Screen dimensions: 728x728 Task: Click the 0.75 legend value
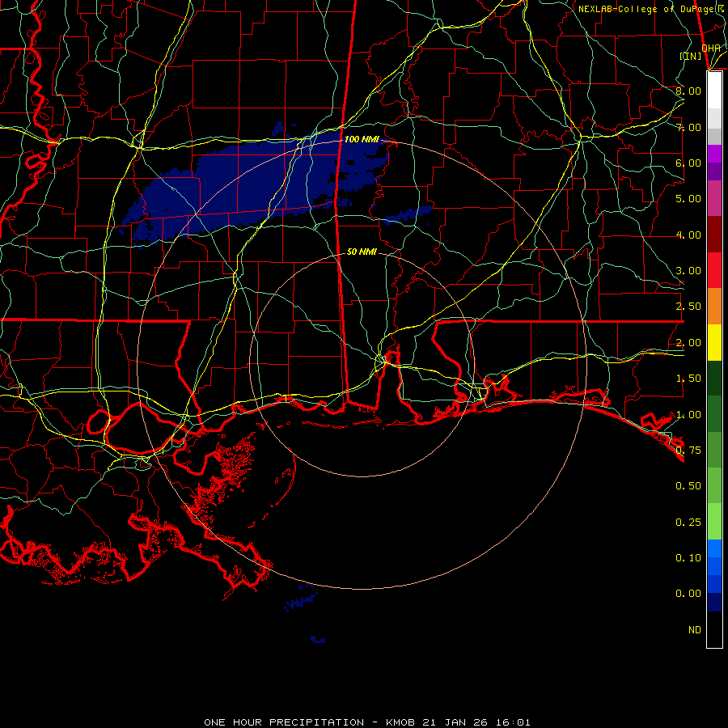(x=688, y=451)
